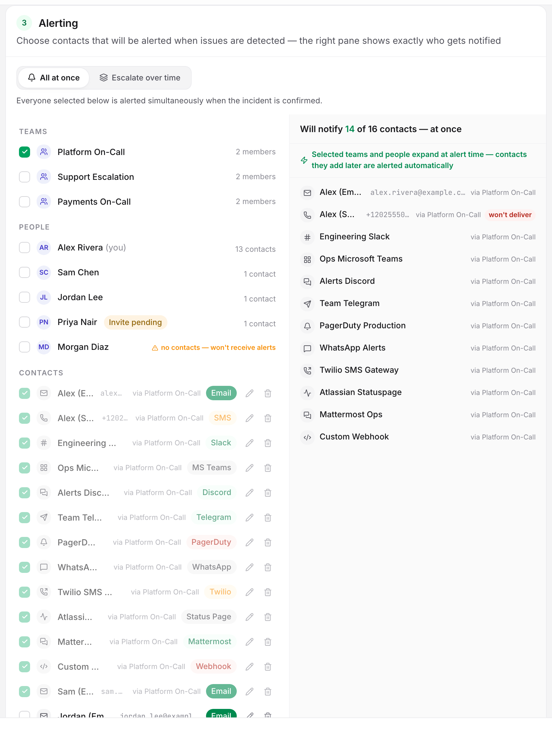Image resolution: width=552 pixels, height=756 pixels.
Task: Click the red won't deliver badge
Action: click(x=510, y=215)
